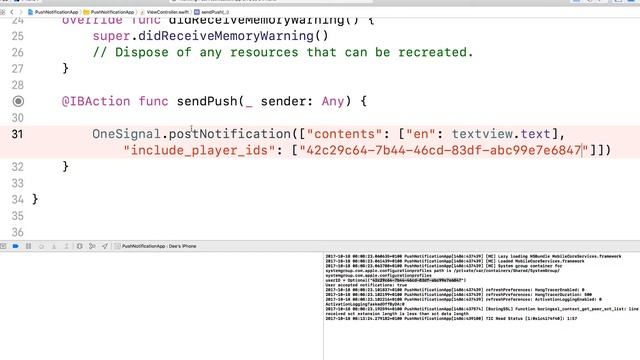
Task: Open ViewController.swift jump bar segment
Action: (x=165, y=12)
